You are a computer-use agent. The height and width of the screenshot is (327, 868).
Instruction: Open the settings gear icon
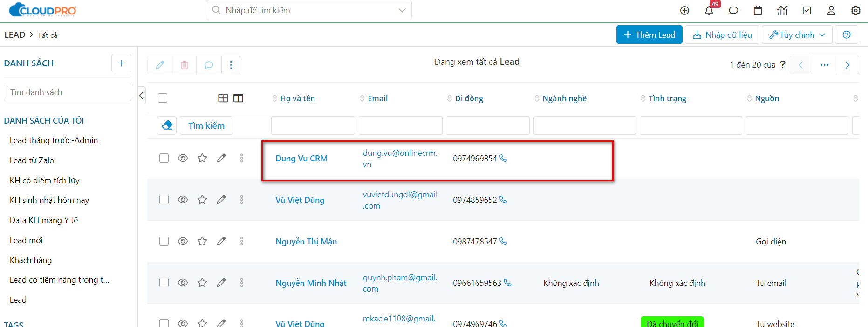click(856, 10)
